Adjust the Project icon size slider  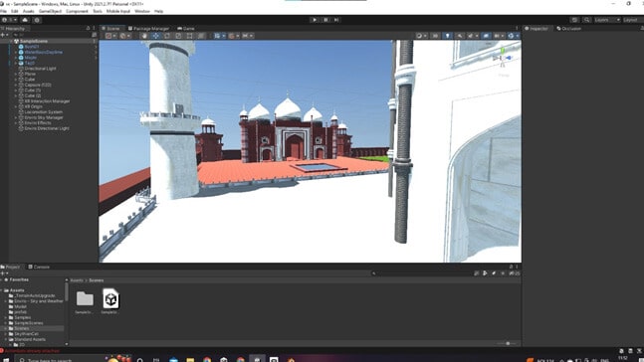point(508,343)
